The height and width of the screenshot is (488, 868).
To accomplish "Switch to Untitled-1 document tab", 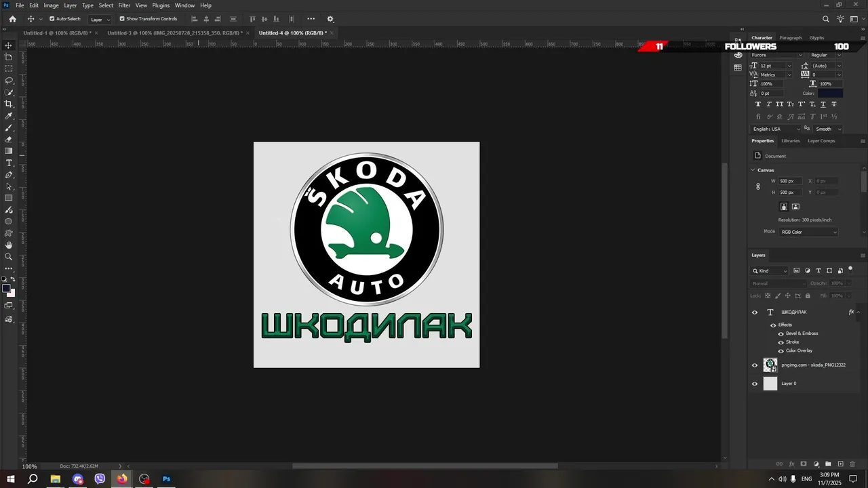I will point(57,33).
